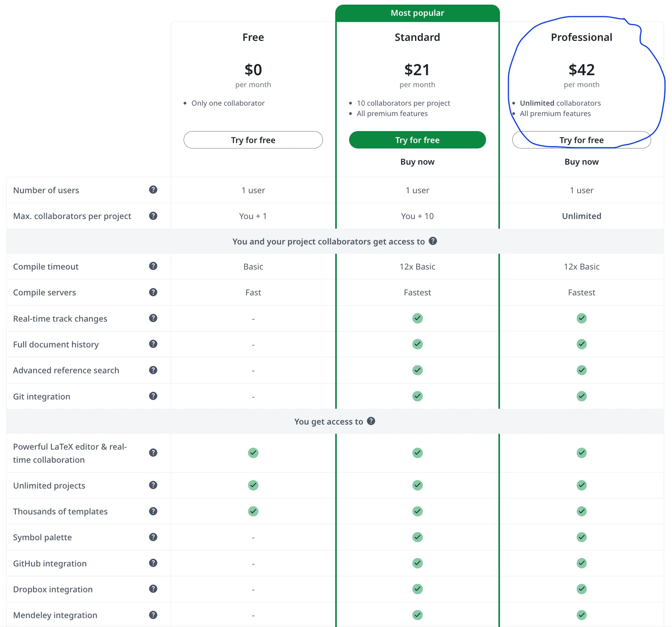Click the green Try for free Standard button
Image resolution: width=672 pixels, height=627 pixels.
tap(417, 140)
